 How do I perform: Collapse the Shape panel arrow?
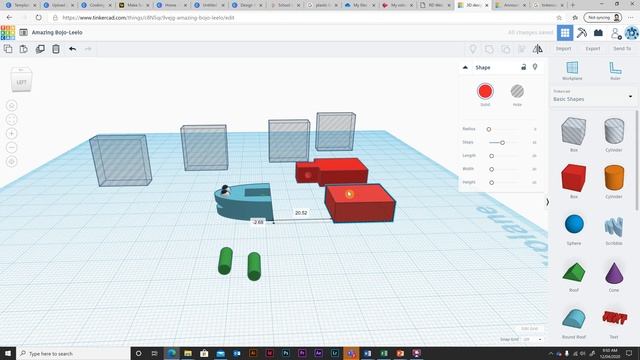465,67
